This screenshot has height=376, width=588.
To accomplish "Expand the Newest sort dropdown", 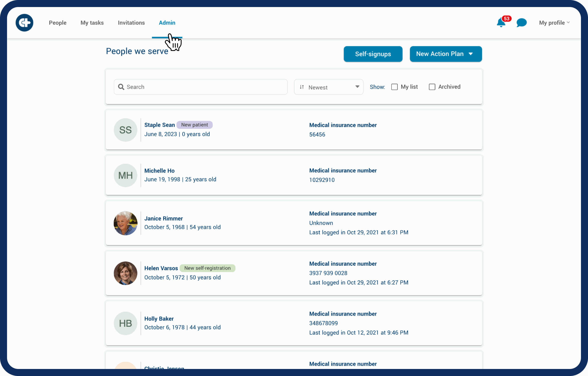I will point(357,87).
